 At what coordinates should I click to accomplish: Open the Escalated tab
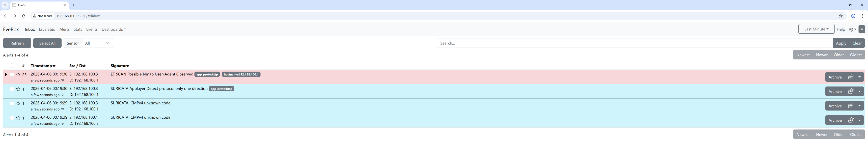47,29
